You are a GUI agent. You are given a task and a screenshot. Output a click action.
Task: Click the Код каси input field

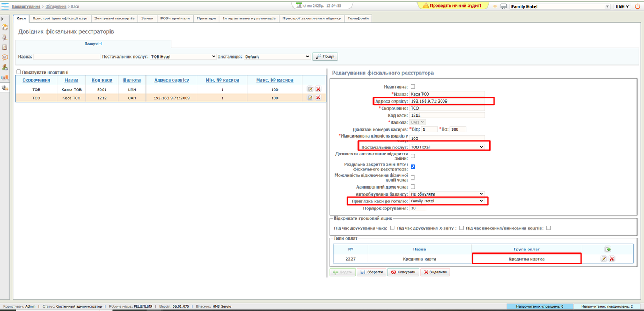[x=447, y=115]
